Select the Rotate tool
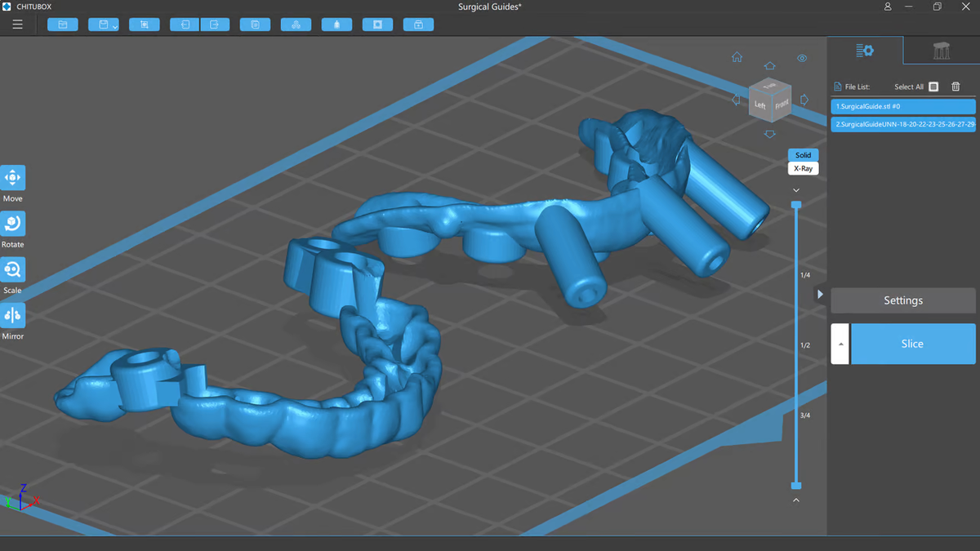This screenshot has width=980, height=551. point(12,224)
